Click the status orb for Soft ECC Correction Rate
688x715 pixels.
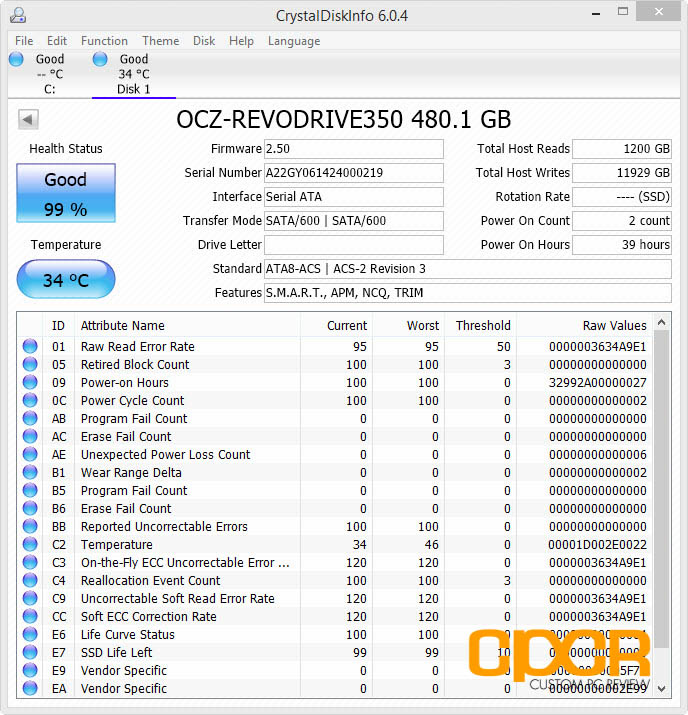30,616
